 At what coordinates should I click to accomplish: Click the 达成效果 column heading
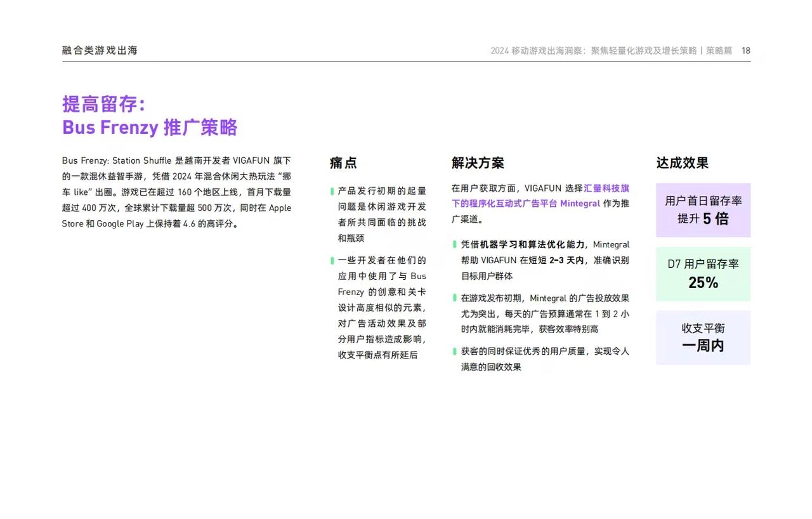[x=682, y=163]
